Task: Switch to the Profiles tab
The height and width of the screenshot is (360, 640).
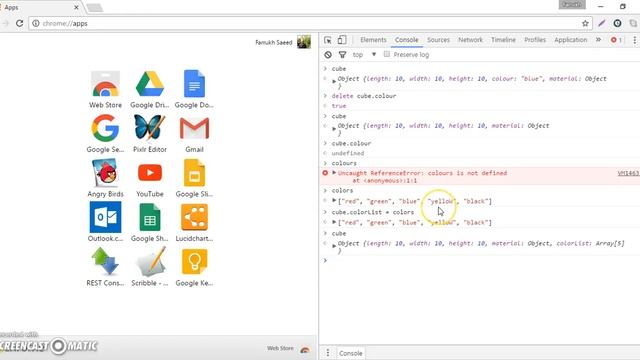Action: point(535,40)
